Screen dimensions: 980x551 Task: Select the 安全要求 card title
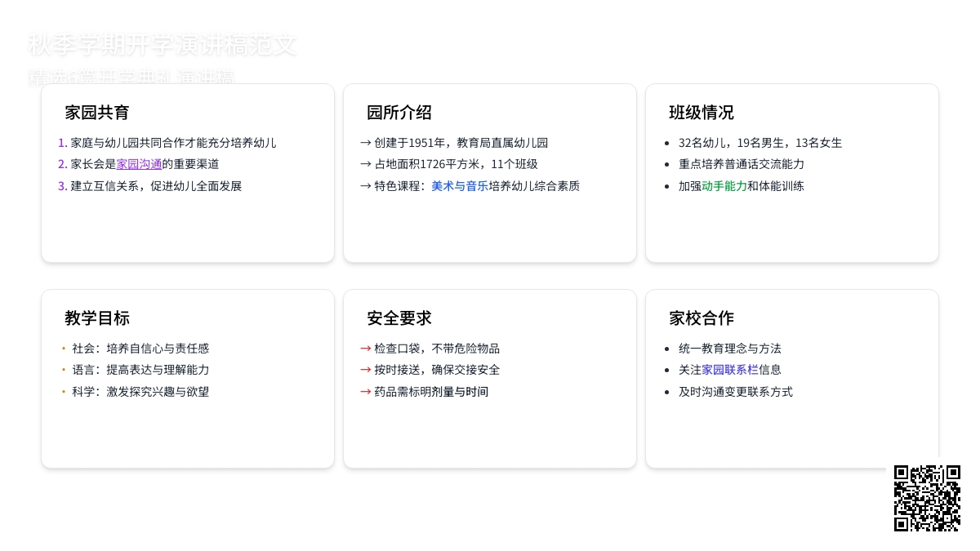pyautogui.click(x=399, y=318)
